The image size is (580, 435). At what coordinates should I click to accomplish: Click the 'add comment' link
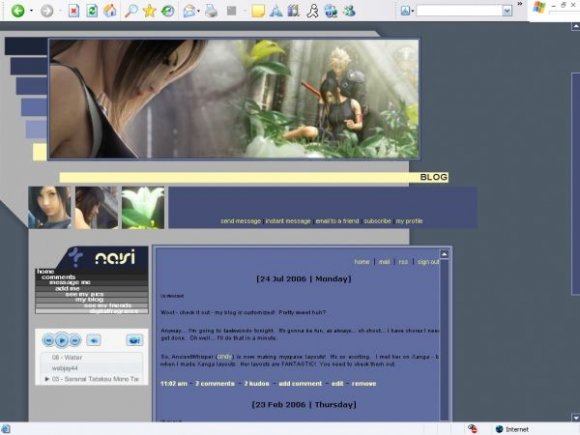click(x=300, y=384)
